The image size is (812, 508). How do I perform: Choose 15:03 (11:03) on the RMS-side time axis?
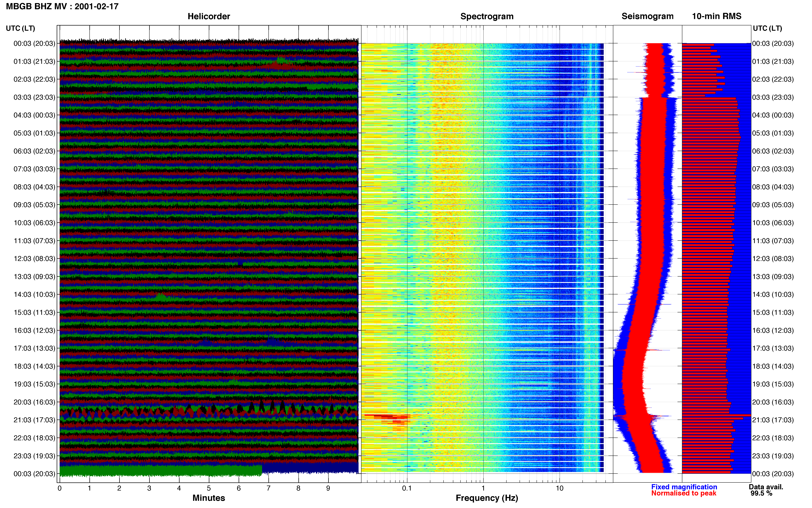pyautogui.click(x=773, y=312)
